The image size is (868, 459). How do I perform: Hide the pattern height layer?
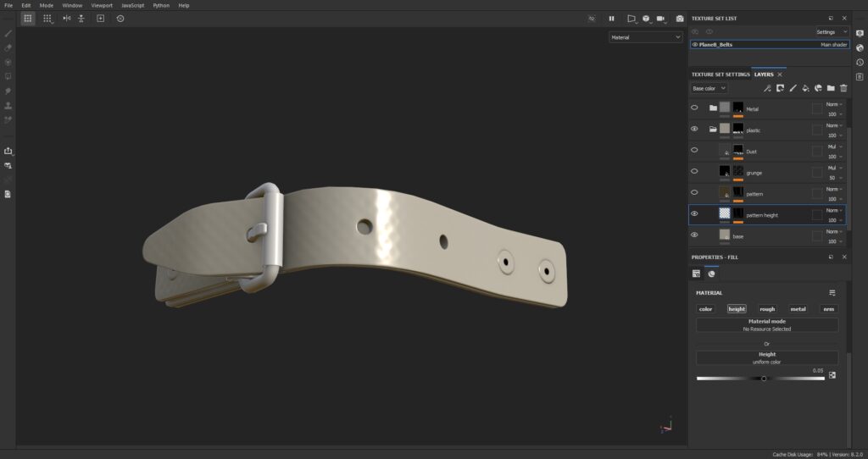(694, 213)
